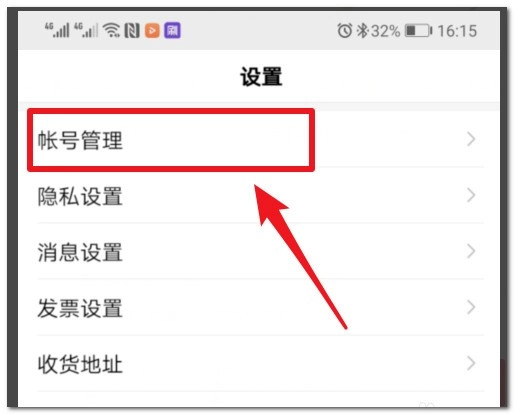Screen dimensions: 514x414
Task: Tap the NFC status icon
Action: [x=132, y=30]
